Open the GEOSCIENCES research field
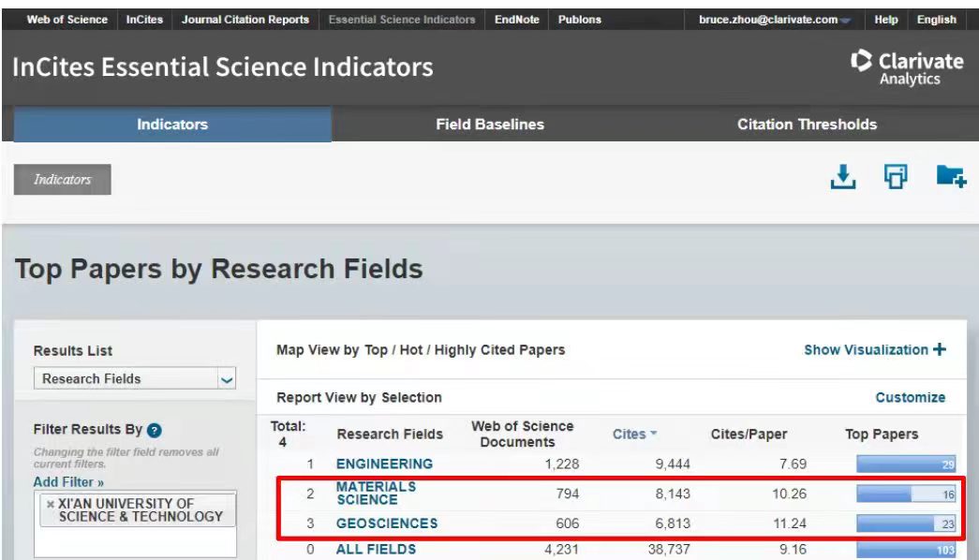 (387, 523)
